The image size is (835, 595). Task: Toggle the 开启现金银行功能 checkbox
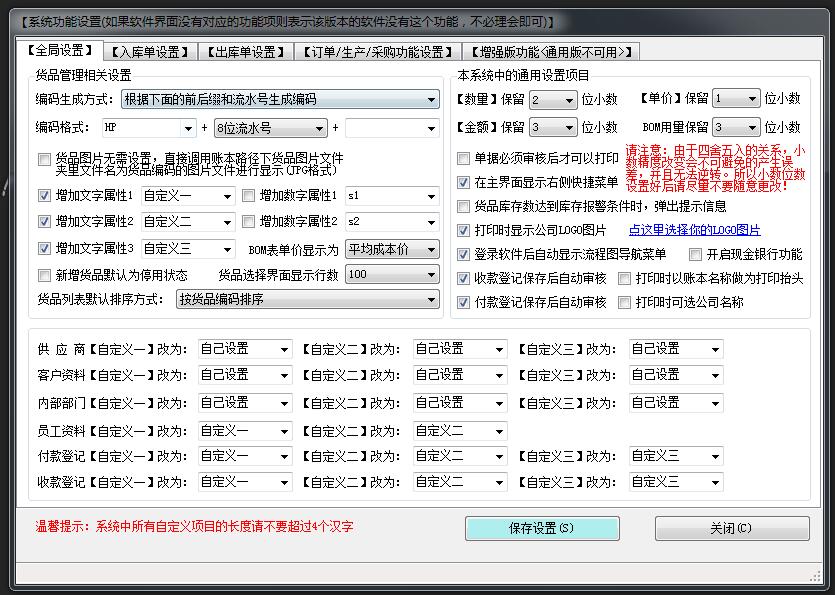[x=696, y=255]
